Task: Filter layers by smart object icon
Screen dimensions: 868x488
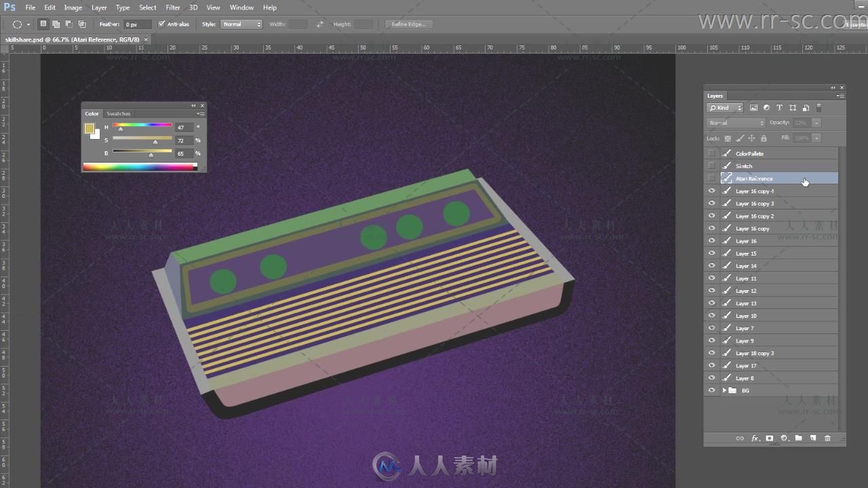Action: (x=806, y=108)
